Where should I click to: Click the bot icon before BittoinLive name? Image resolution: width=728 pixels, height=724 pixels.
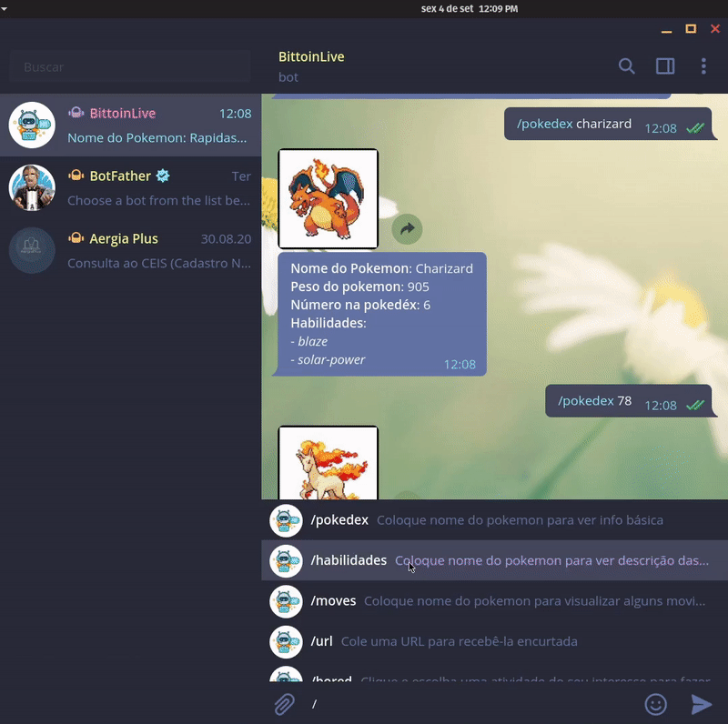76,113
